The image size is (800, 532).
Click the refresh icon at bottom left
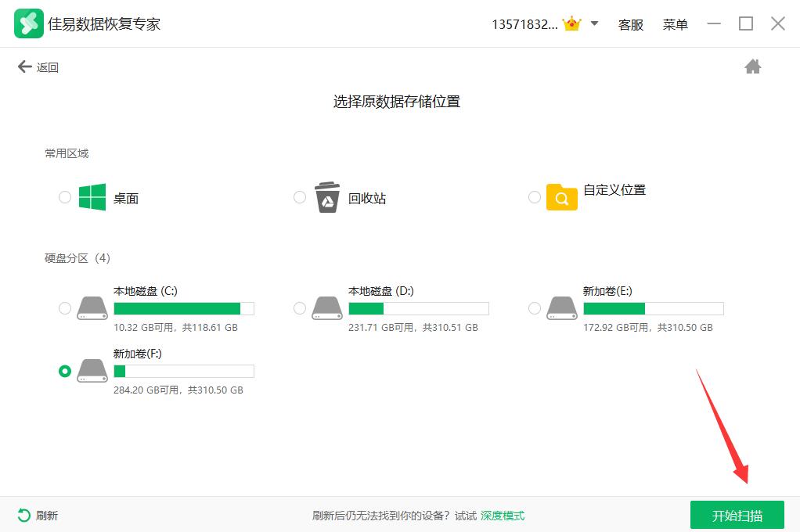click(24, 516)
